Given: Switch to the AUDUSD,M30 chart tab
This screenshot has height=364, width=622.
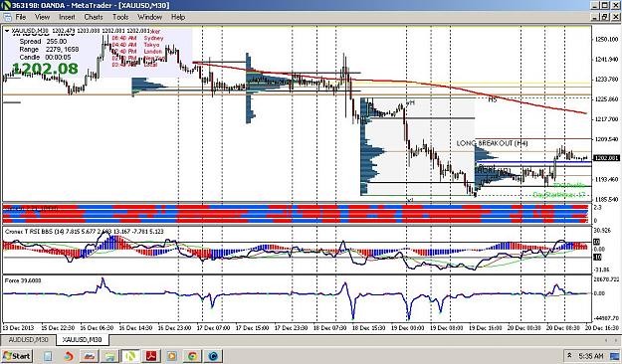Looking at the screenshot, I should 28,340.
